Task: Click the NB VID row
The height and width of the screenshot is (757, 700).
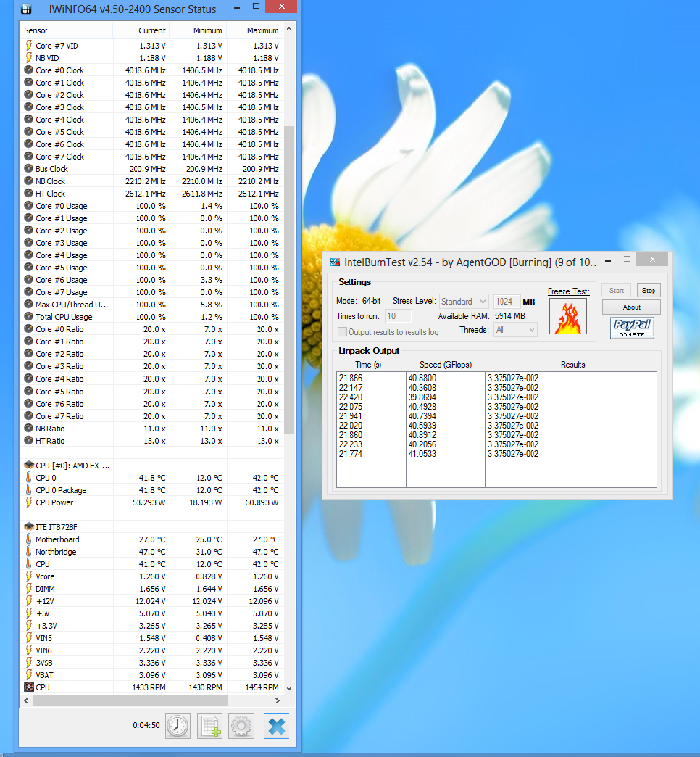Action: [x=151, y=57]
